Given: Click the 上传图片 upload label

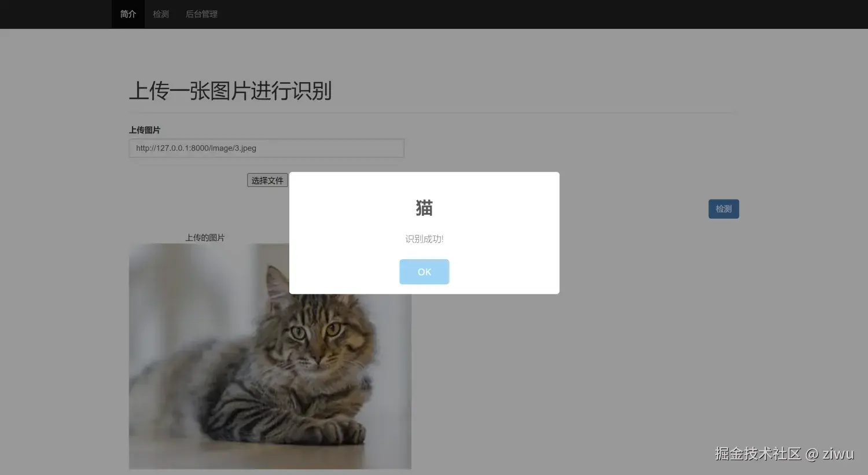Looking at the screenshot, I should (145, 130).
